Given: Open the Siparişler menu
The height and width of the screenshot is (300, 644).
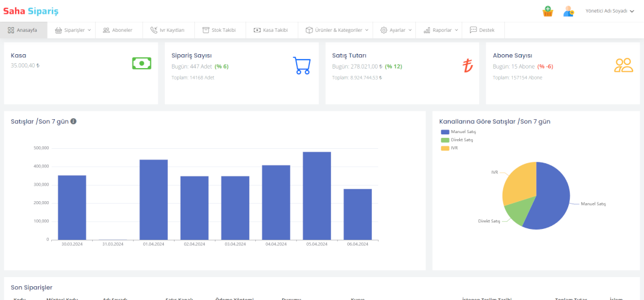Looking at the screenshot, I should pyautogui.click(x=72, y=30).
